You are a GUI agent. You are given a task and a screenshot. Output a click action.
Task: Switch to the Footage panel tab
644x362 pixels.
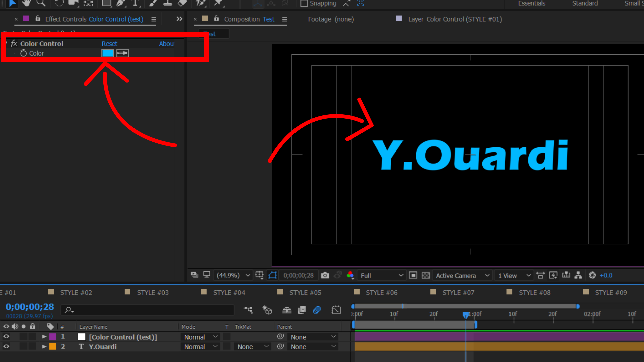click(x=331, y=19)
